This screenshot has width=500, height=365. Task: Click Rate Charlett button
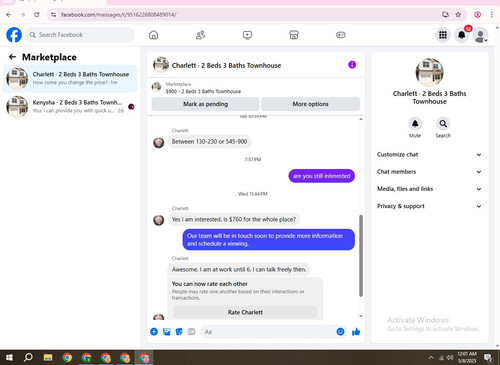(x=245, y=312)
